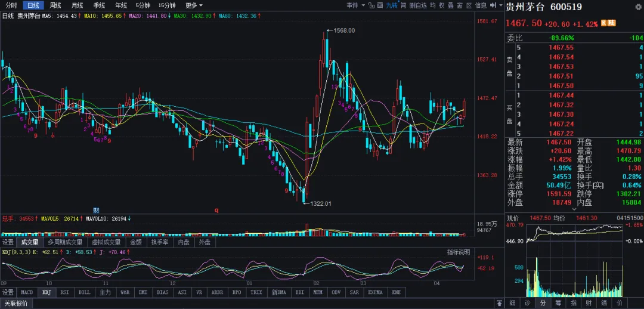Select the 虚拟成交量 tab

[x=106, y=242]
